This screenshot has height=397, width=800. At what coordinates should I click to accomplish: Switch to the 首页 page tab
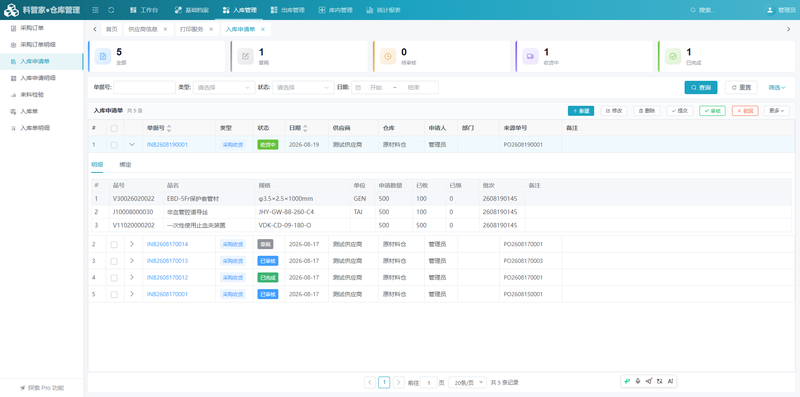click(111, 30)
